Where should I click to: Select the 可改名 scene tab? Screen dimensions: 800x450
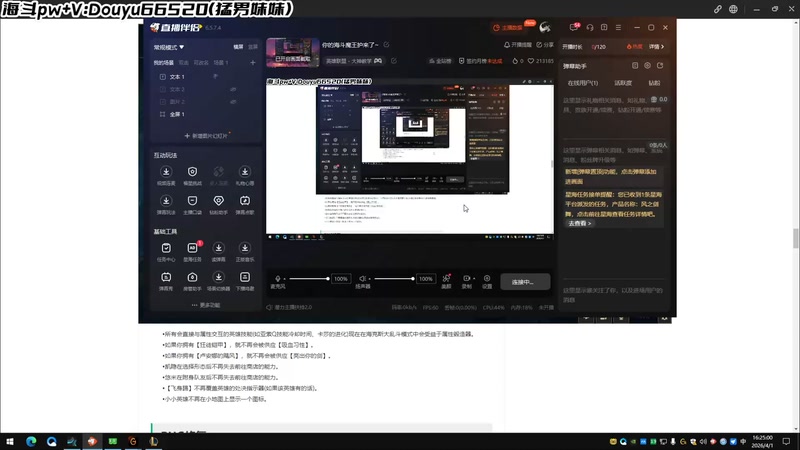(x=201, y=63)
